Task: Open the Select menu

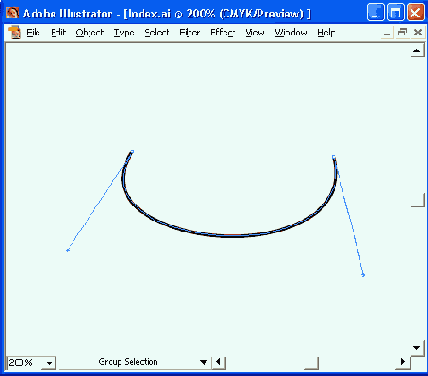Action: [157, 33]
